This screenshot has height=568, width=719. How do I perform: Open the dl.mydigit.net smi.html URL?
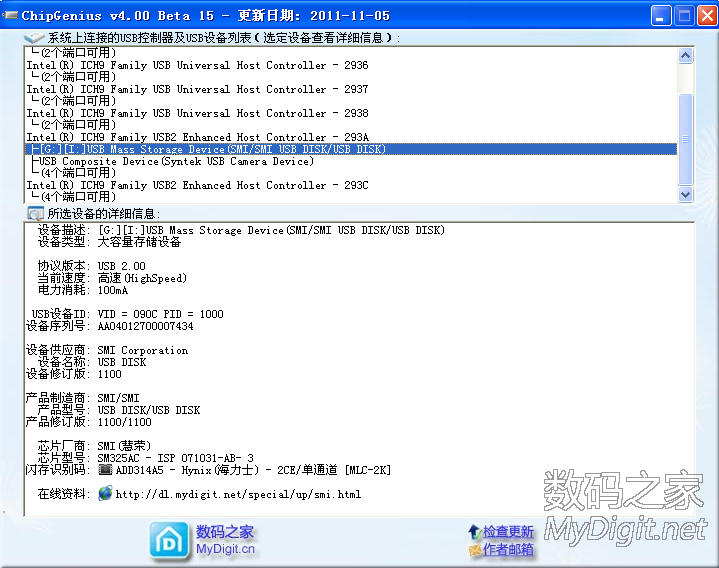pyautogui.click(x=238, y=494)
